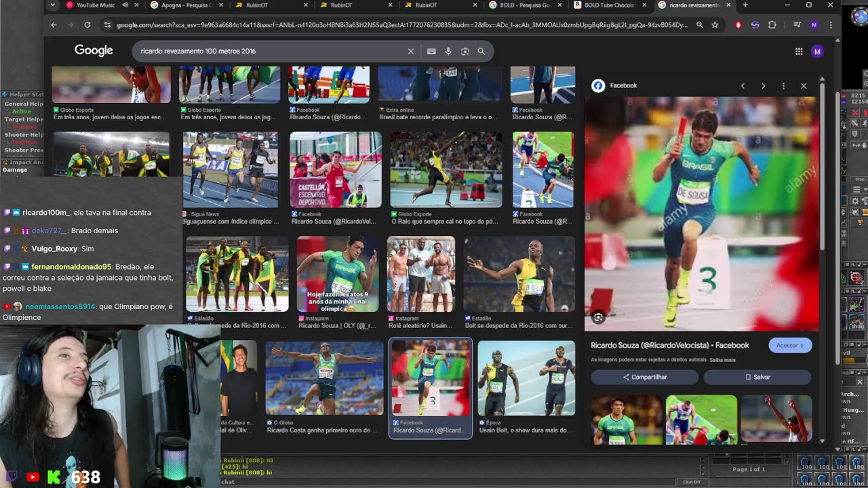The image size is (868, 488).
Task: Click chat username neemiassantos8914
Action: coord(60,307)
